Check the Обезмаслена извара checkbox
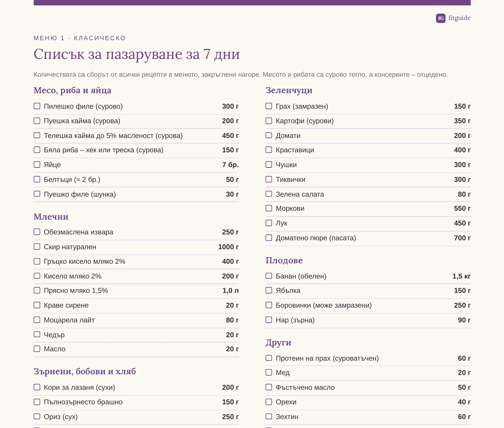 pos(37,232)
